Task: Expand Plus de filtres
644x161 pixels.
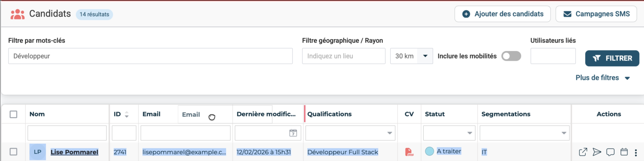Action: (602, 78)
